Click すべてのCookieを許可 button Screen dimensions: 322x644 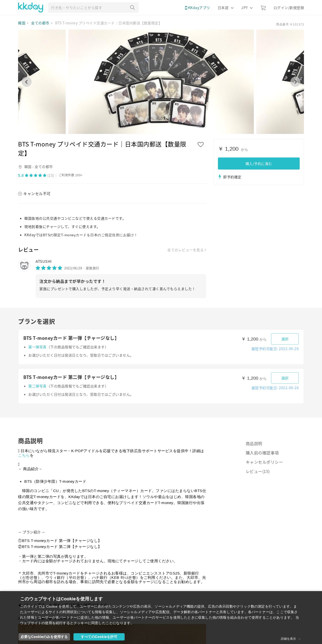[x=99, y=637]
